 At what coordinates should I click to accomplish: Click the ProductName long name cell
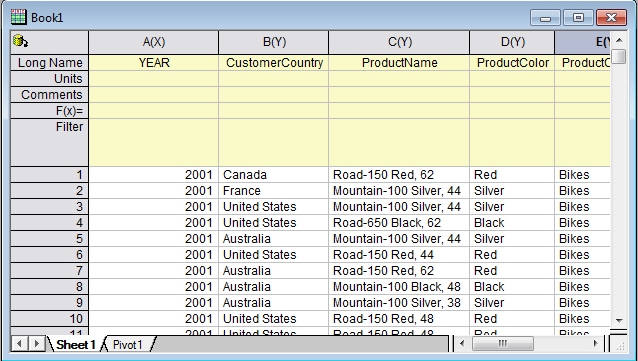pyautogui.click(x=399, y=63)
